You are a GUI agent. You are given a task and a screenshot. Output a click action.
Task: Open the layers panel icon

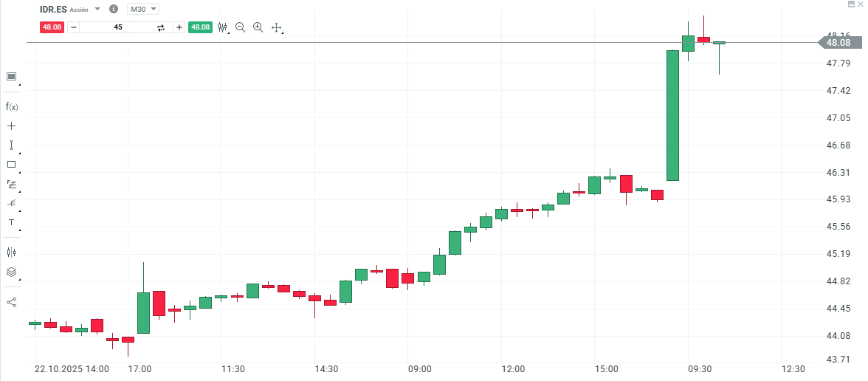coord(11,272)
